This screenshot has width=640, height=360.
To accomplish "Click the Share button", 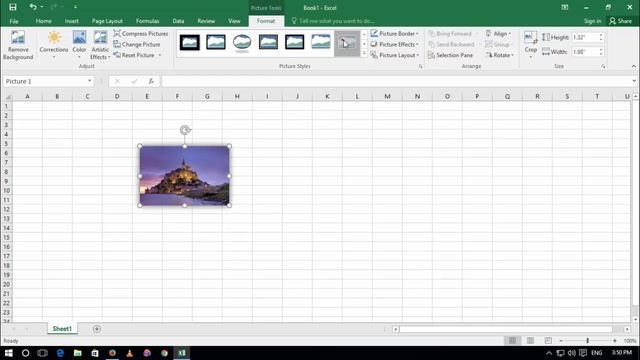I will (x=620, y=21).
